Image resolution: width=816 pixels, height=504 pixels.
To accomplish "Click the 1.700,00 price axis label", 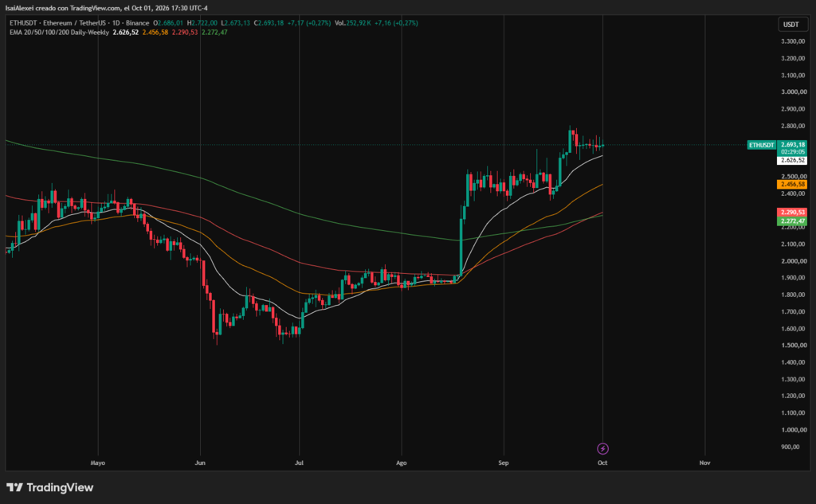I will pyautogui.click(x=793, y=311).
